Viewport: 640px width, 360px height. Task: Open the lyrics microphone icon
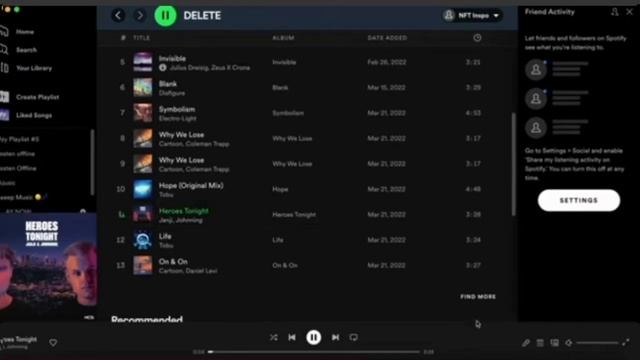(526, 343)
